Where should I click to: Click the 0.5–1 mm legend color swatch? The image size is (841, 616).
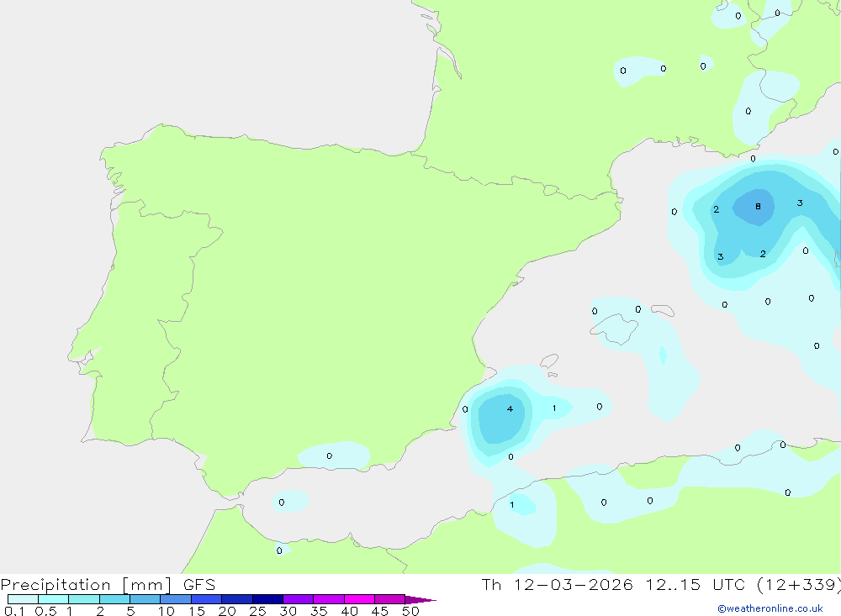pos(54,599)
